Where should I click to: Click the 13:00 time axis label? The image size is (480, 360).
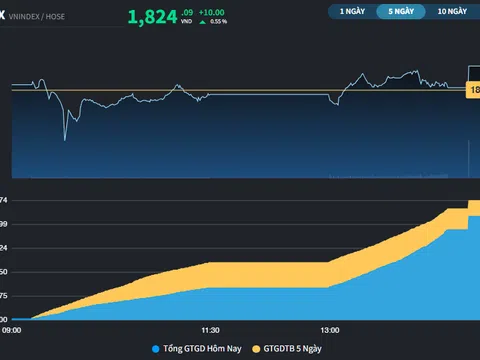coord(330,330)
